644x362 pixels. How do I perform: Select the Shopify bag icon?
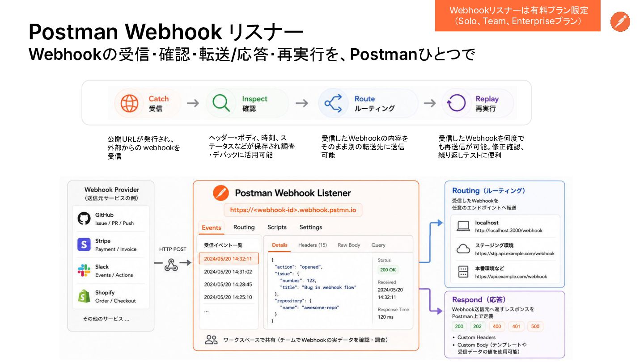click(84, 296)
